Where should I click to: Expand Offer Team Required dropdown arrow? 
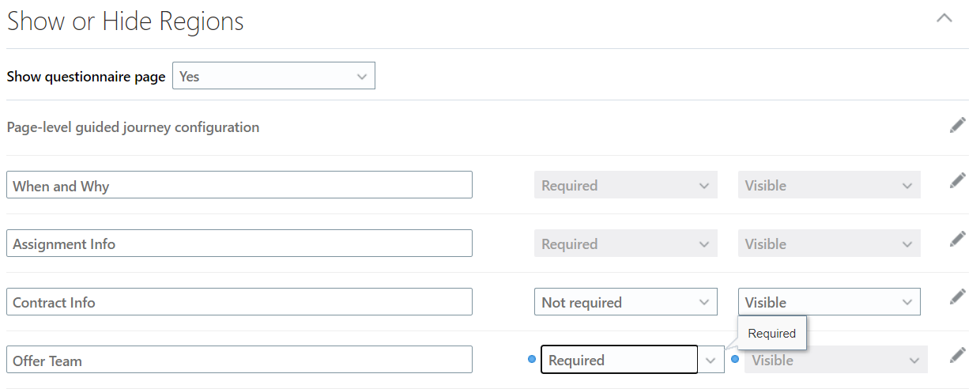pyautogui.click(x=710, y=361)
